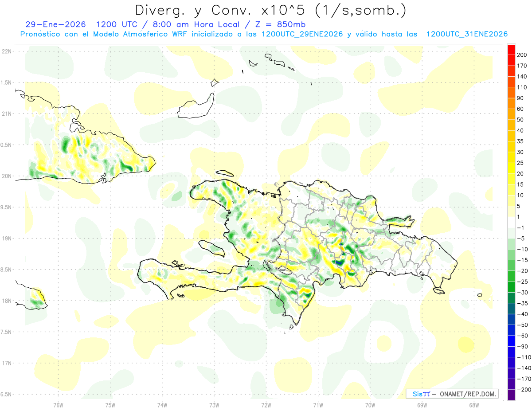Click the '72W' longitude axis label
This screenshot has width=532, height=411.
coord(266,405)
